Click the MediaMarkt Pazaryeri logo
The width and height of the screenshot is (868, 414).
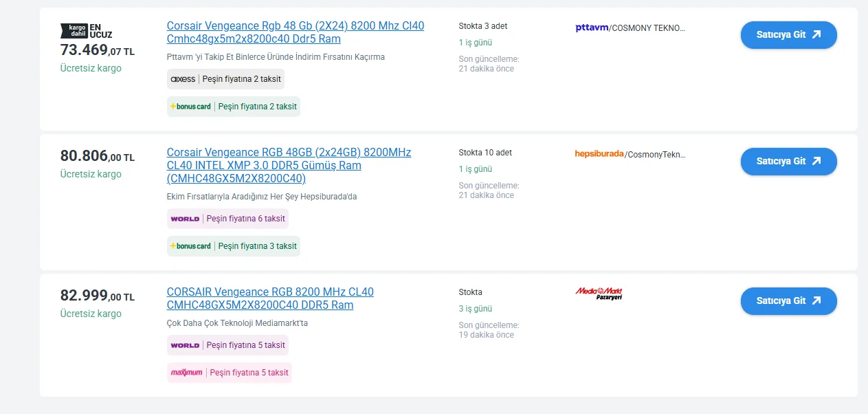tap(599, 294)
